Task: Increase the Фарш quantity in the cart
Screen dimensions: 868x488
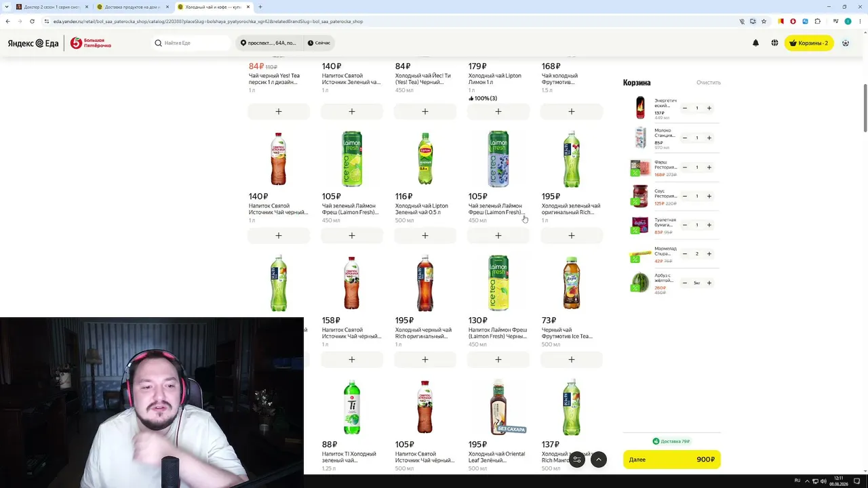Action: pos(709,167)
